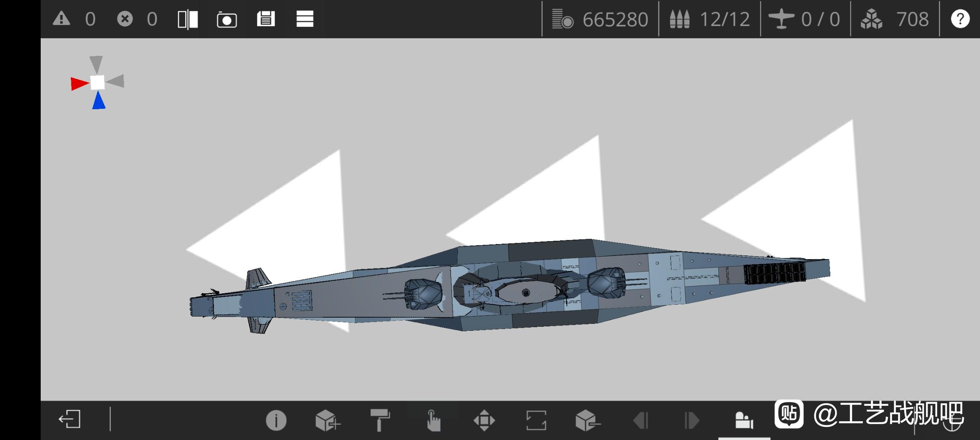Select the move arrows tool
The height and width of the screenshot is (440, 980).
[x=484, y=420]
